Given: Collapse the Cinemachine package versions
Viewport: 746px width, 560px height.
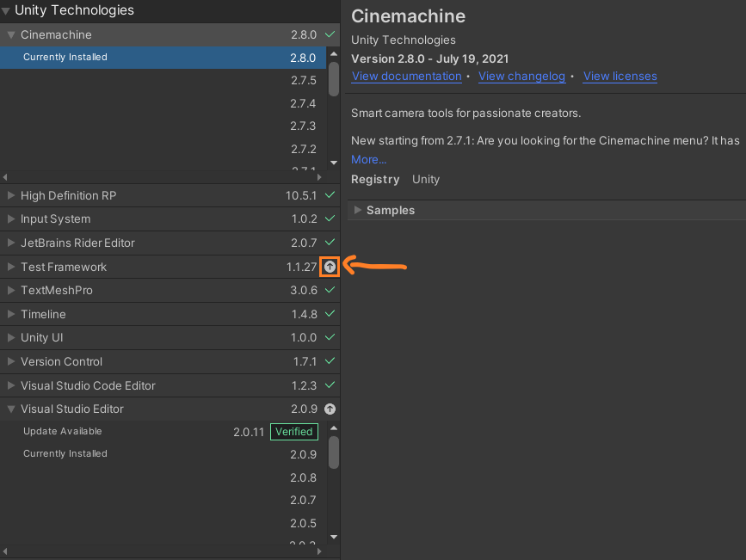Looking at the screenshot, I should [11, 35].
